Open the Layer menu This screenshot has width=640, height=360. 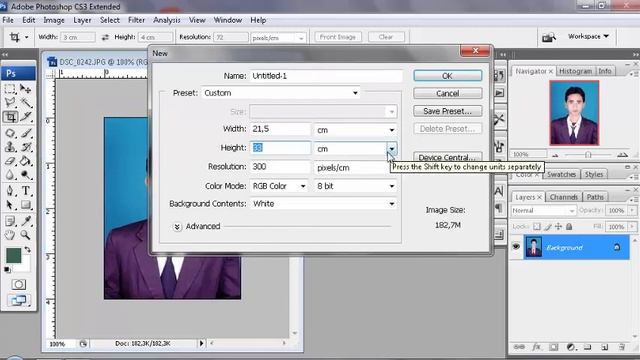coord(82,20)
